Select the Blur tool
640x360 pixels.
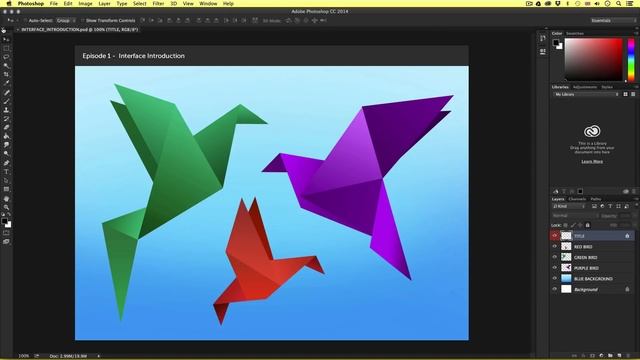coord(6,145)
